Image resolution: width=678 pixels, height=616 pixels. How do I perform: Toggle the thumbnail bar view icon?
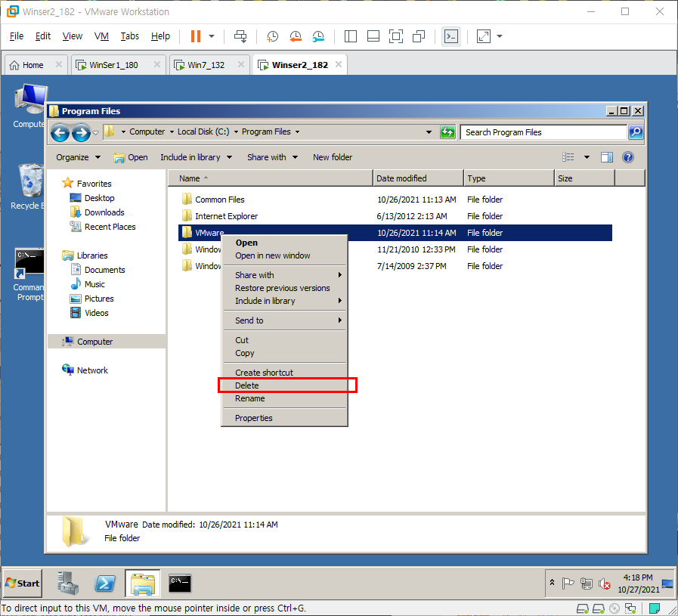(x=373, y=36)
